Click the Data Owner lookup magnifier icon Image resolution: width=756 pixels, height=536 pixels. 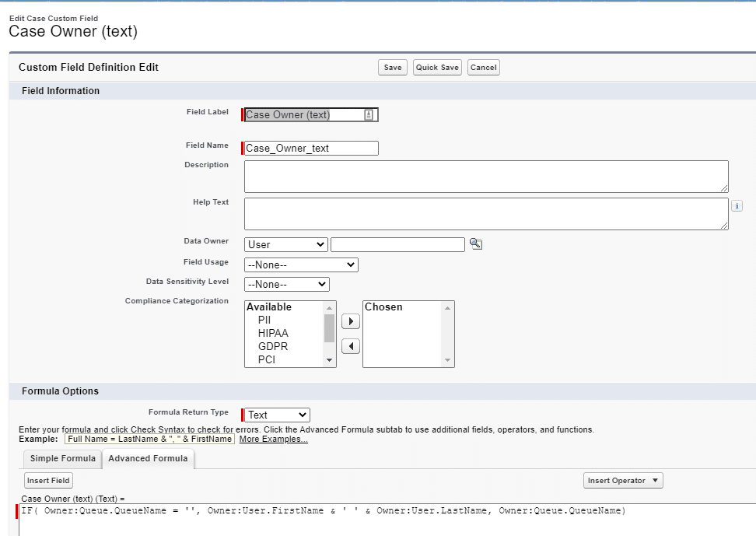pyautogui.click(x=476, y=244)
